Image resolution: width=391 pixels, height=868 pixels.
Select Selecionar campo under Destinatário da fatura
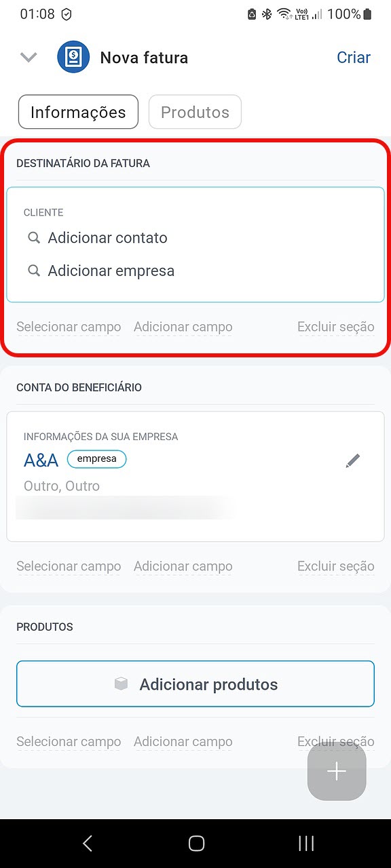pyautogui.click(x=69, y=327)
